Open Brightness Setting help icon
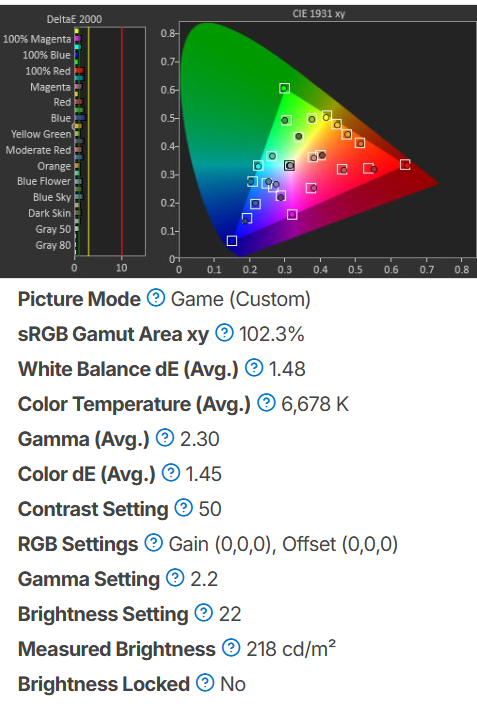 (204, 613)
